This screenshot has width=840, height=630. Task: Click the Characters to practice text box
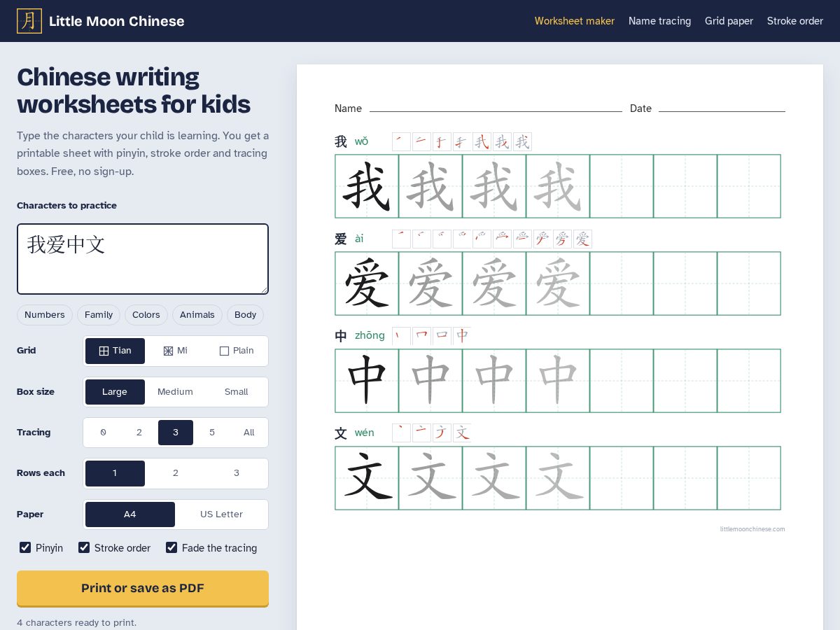(143, 259)
